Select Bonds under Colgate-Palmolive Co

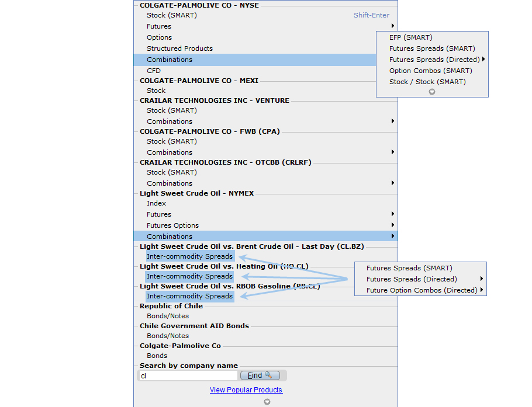157,356
